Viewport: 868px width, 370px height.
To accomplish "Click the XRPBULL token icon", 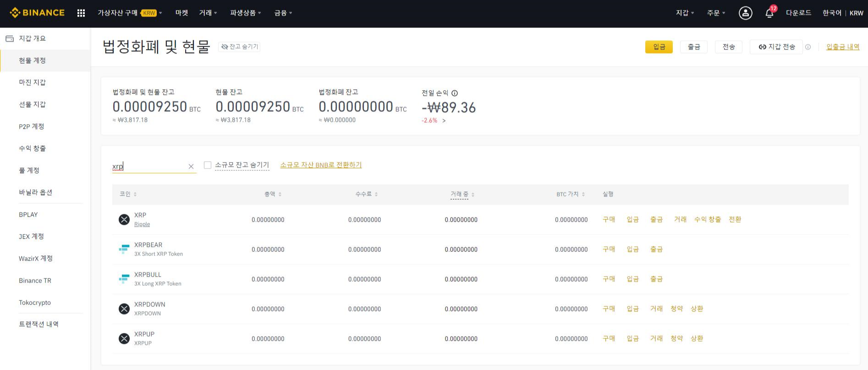I will click(124, 279).
